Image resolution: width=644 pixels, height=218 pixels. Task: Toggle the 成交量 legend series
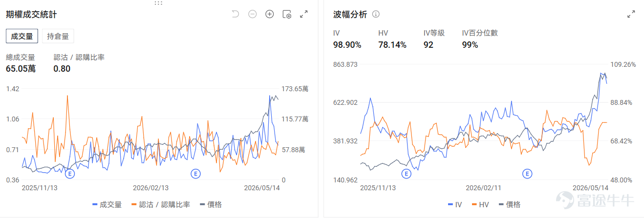tap(107, 204)
